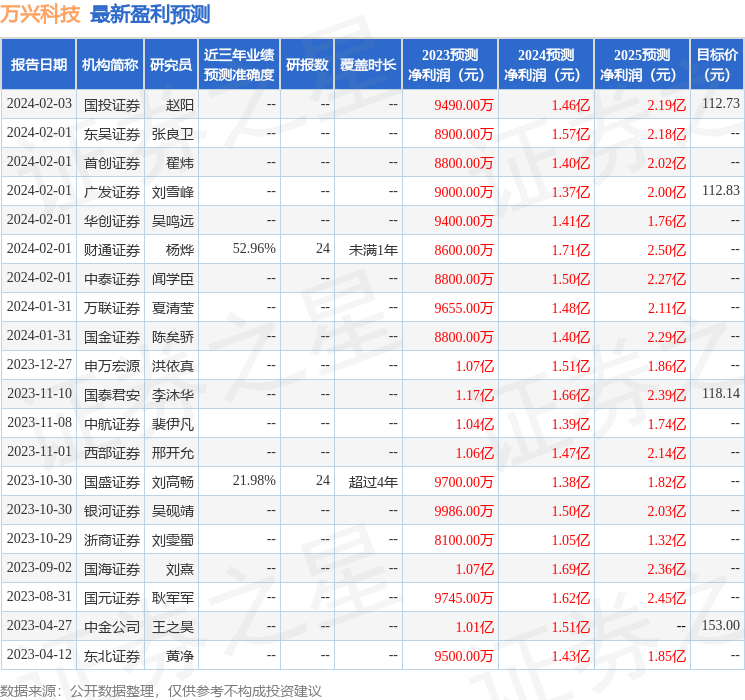
Task: Click researcher name 张良卫
Action: point(172,134)
